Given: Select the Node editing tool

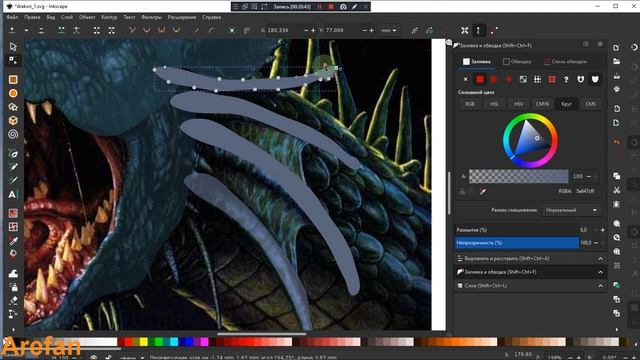Looking at the screenshot, I should coord(13,60).
